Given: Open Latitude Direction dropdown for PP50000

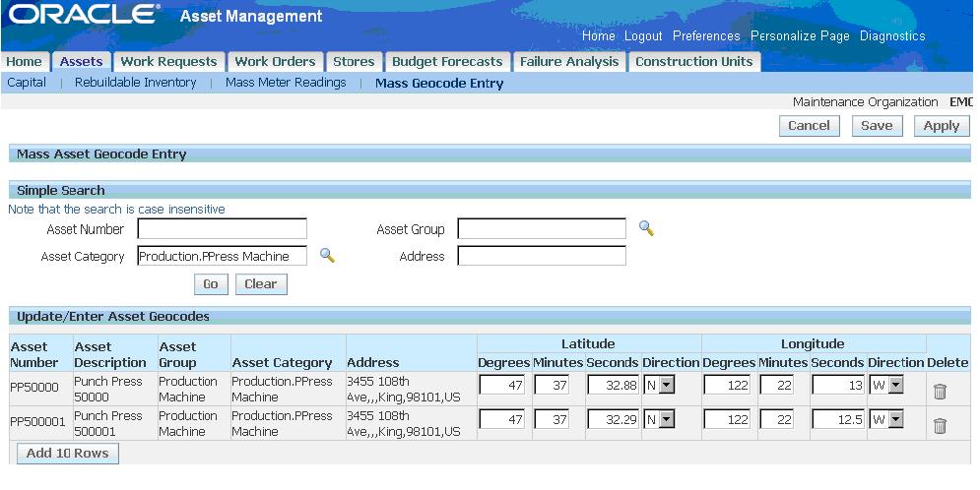Looking at the screenshot, I should pos(659,385).
